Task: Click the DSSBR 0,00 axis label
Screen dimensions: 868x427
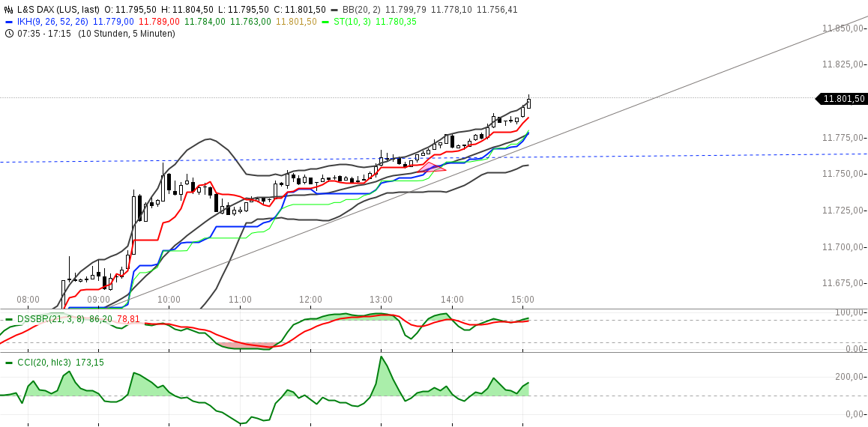Action: [855, 349]
